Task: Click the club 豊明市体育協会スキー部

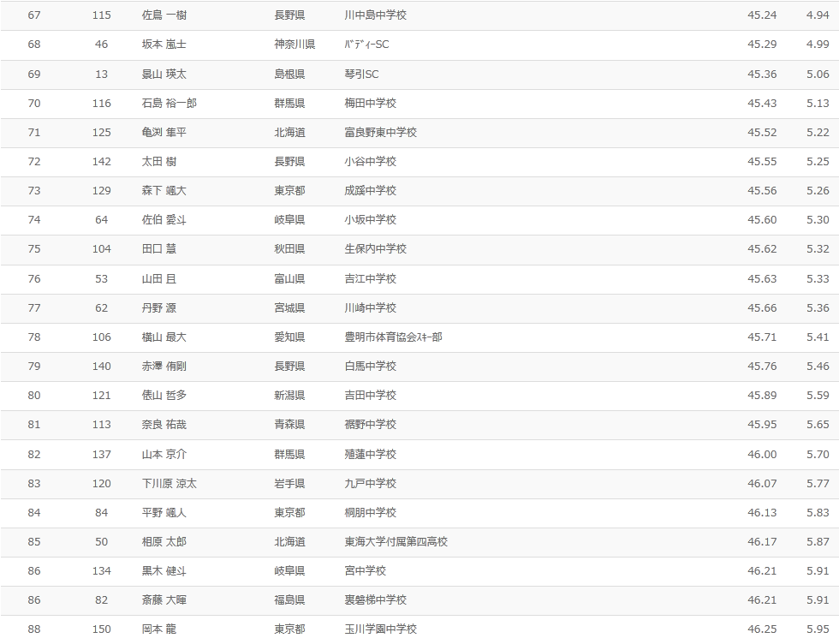Action: coord(393,337)
